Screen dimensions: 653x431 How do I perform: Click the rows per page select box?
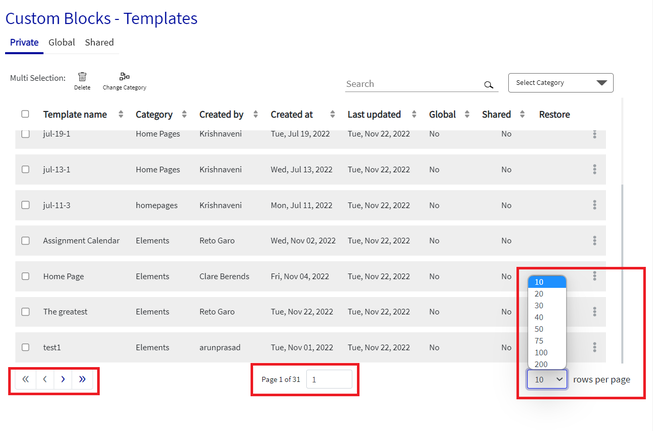[547, 379]
